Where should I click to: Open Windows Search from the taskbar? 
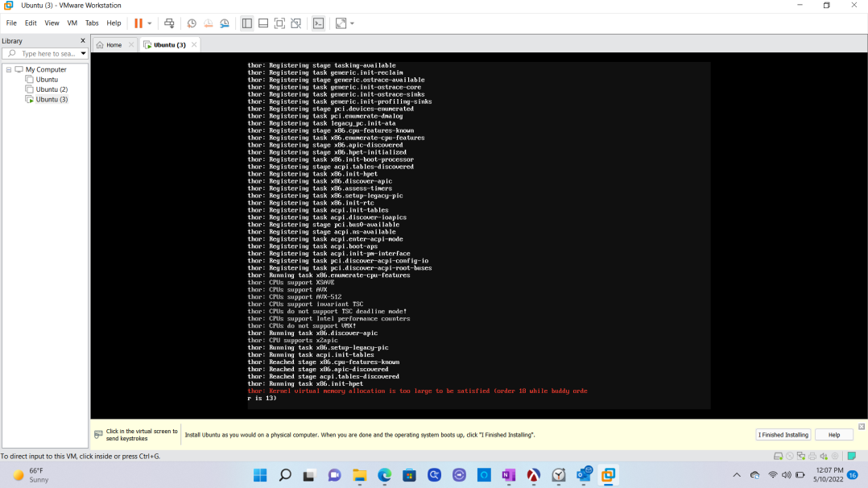tap(285, 475)
